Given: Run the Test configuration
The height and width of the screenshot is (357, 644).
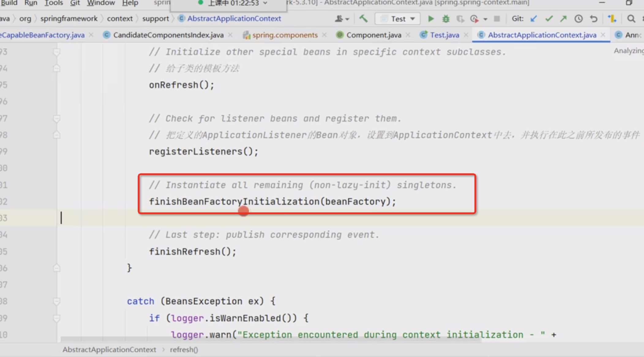Looking at the screenshot, I should 431,19.
